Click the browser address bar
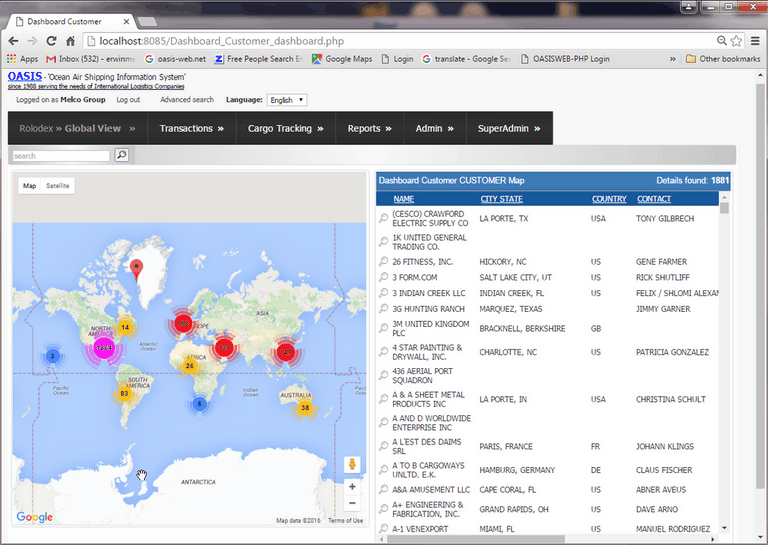Image resolution: width=768 pixels, height=545 pixels. [399, 41]
